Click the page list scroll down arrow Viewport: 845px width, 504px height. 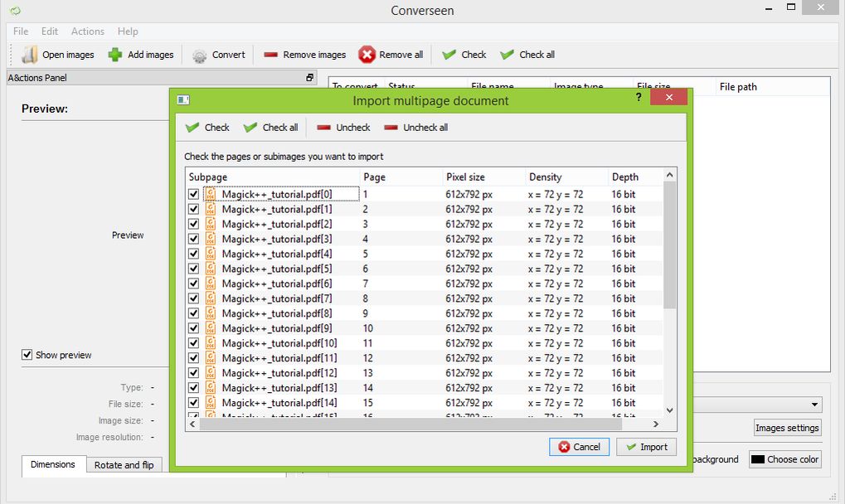click(669, 410)
